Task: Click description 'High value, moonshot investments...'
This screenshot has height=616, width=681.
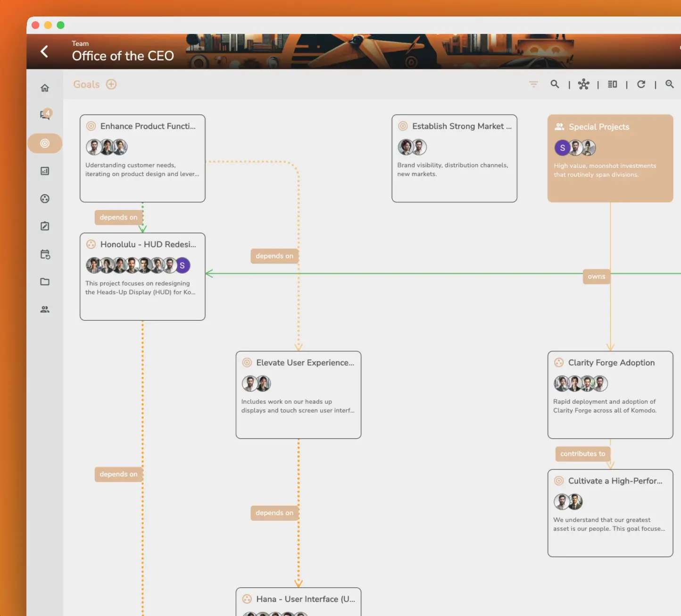Action: coord(605,170)
